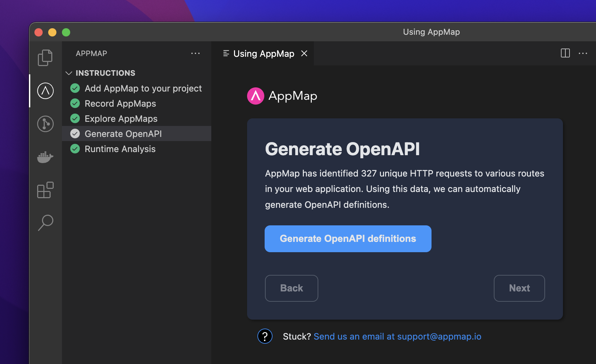Split the editor into two panes

tap(565, 53)
